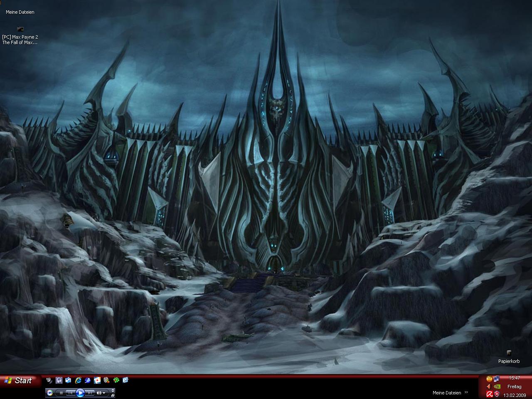Launch Internet Explorer from Quick Launch
The width and height of the screenshot is (532, 399).
click(78, 380)
